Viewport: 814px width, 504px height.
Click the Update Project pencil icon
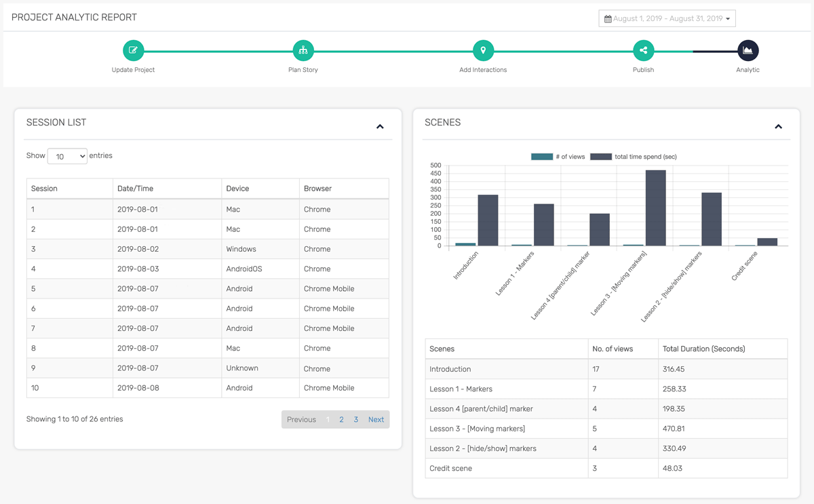tap(133, 50)
